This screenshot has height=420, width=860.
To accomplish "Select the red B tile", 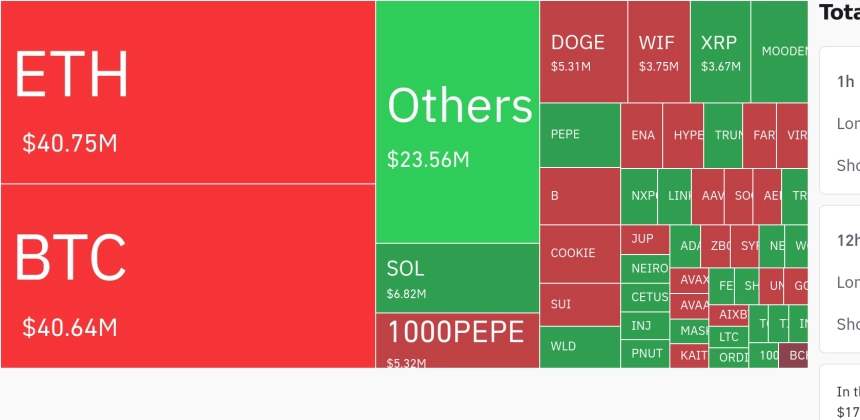I will coord(580,196).
